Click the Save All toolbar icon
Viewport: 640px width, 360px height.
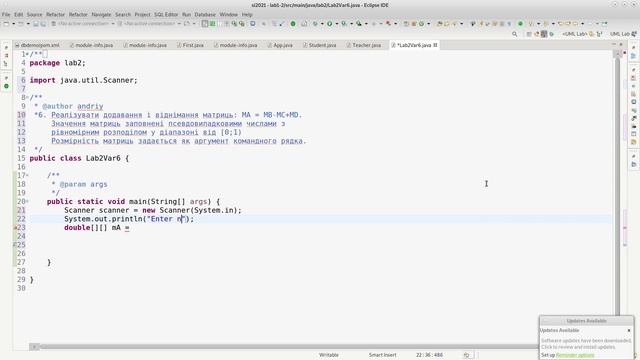pyautogui.click(x=43, y=24)
